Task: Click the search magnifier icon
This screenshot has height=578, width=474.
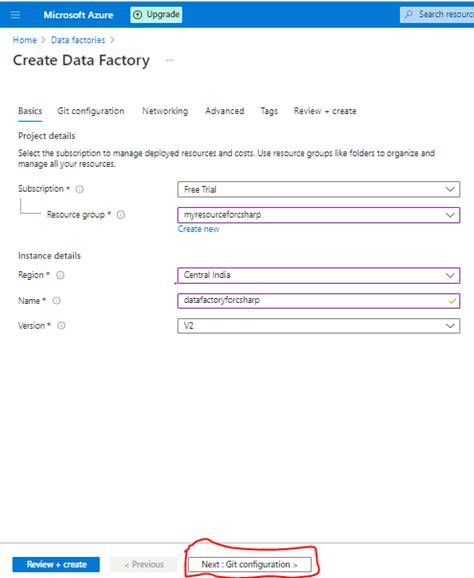Action: [x=408, y=14]
